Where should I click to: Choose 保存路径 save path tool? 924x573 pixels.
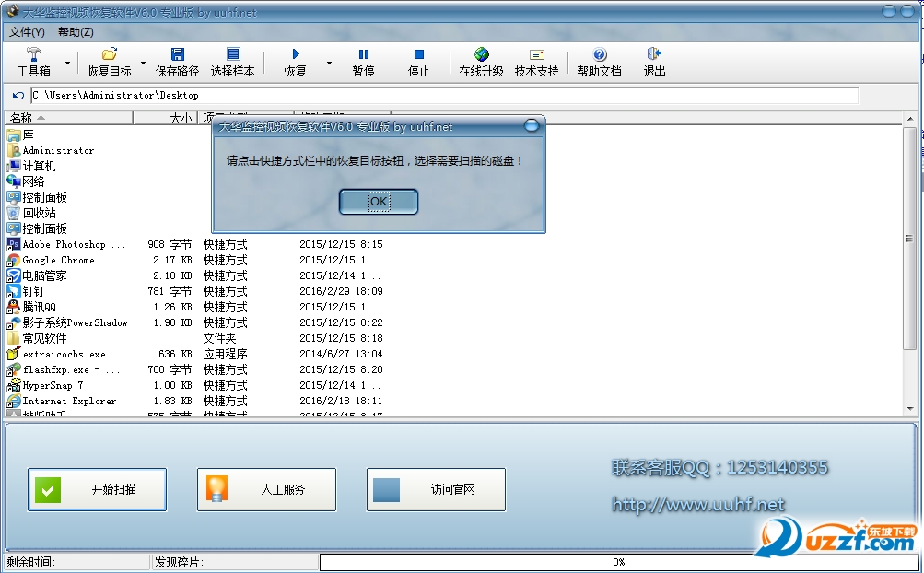pos(177,62)
